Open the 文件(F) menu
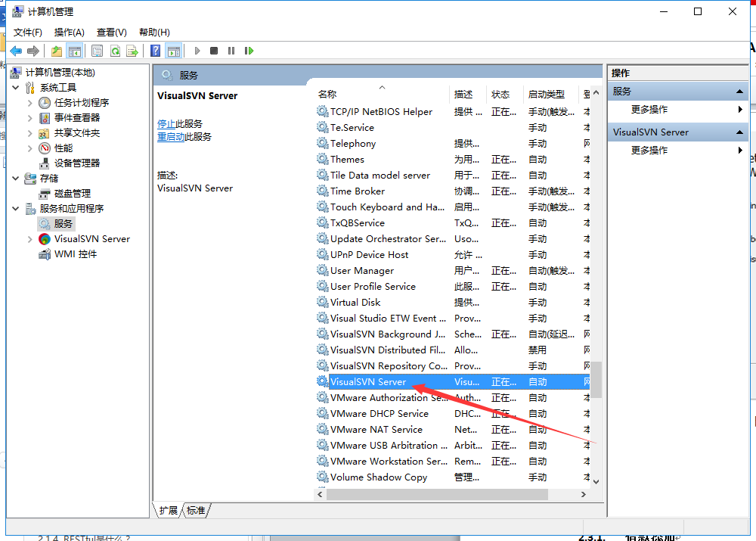The width and height of the screenshot is (756, 541). click(x=27, y=33)
